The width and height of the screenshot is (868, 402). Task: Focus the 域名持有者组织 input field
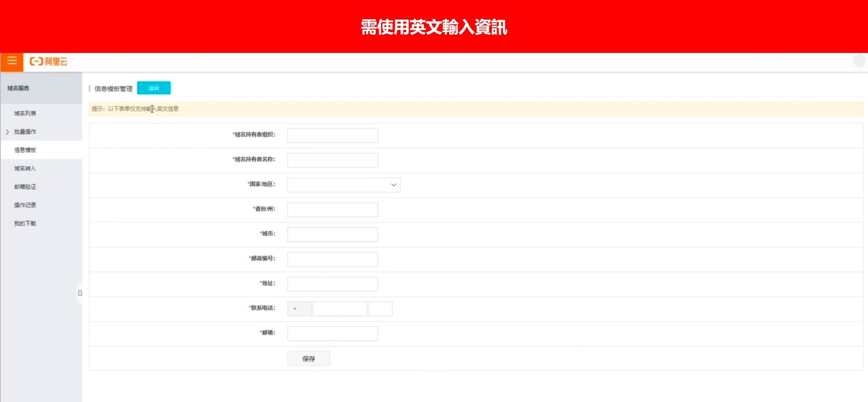332,135
